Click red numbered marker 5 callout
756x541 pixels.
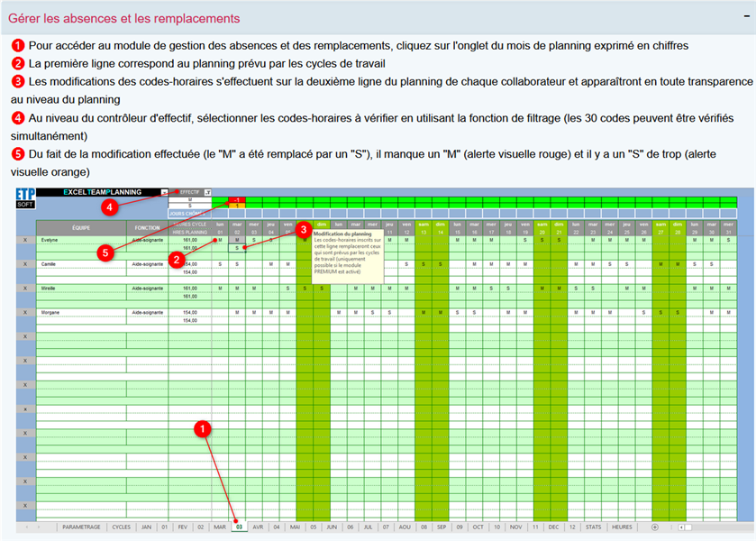click(x=106, y=252)
